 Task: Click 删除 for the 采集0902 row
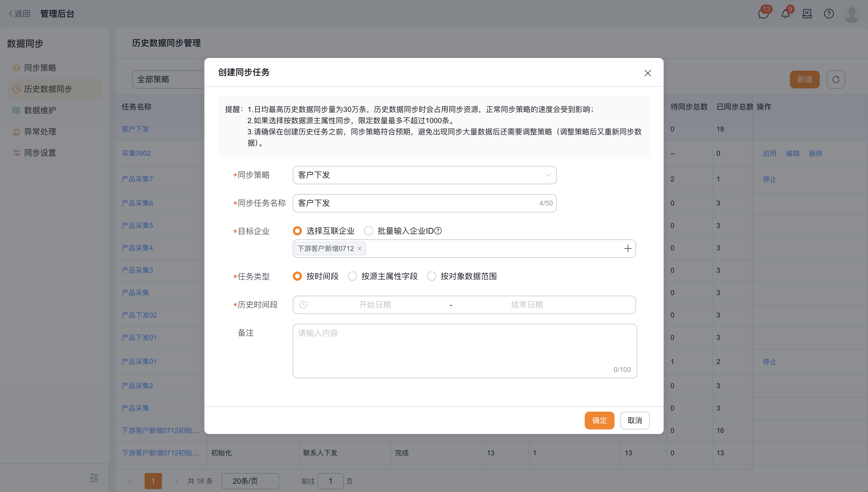815,153
